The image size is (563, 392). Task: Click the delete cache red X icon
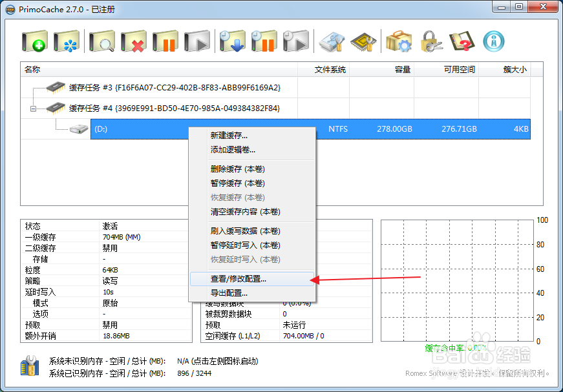click(x=134, y=41)
